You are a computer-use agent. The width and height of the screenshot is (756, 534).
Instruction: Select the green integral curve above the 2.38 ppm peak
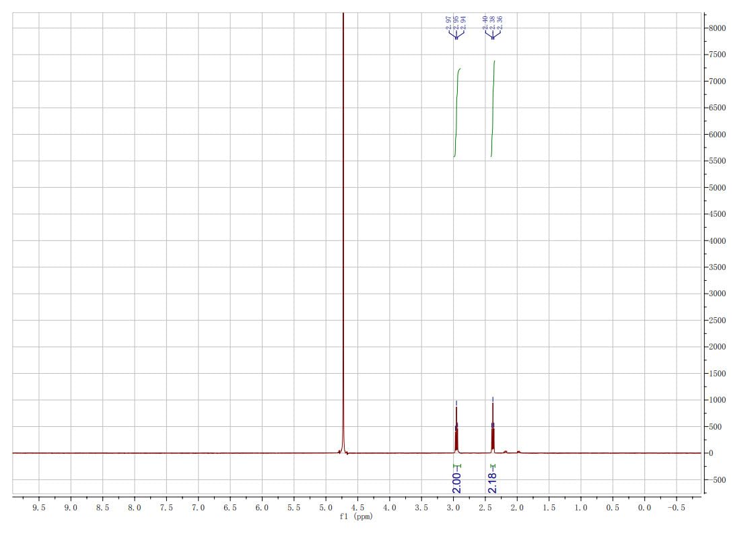(493, 108)
